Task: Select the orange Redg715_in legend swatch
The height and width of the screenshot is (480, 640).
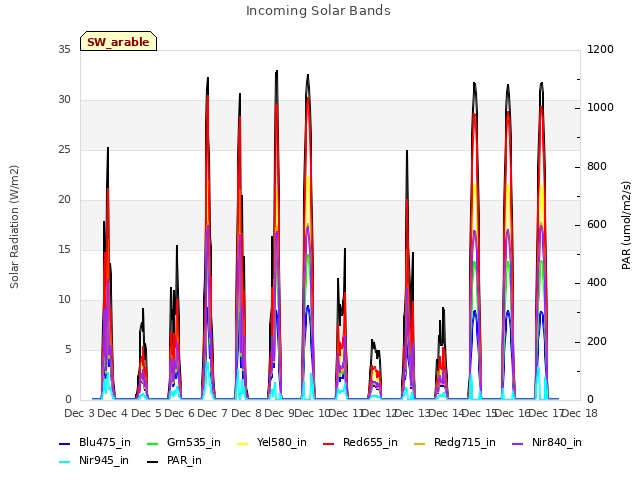Action: coord(420,444)
